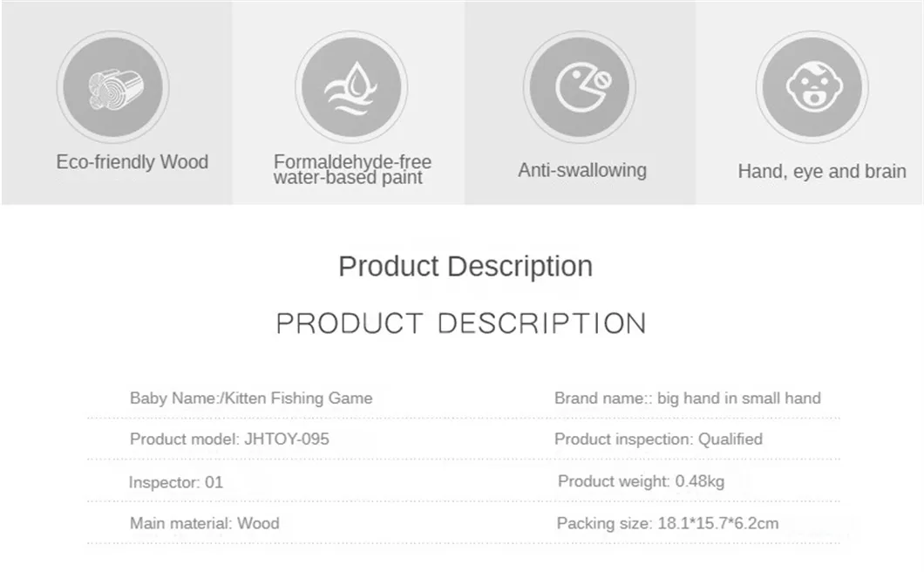Click the 'Product weight: 0.48kg' line
Screen dimensions: 924x572
(x=641, y=481)
